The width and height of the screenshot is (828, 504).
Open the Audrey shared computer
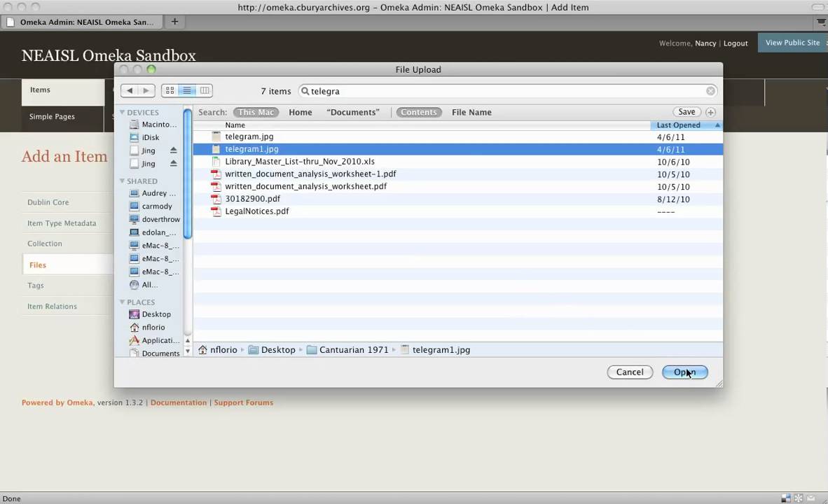pos(153,193)
